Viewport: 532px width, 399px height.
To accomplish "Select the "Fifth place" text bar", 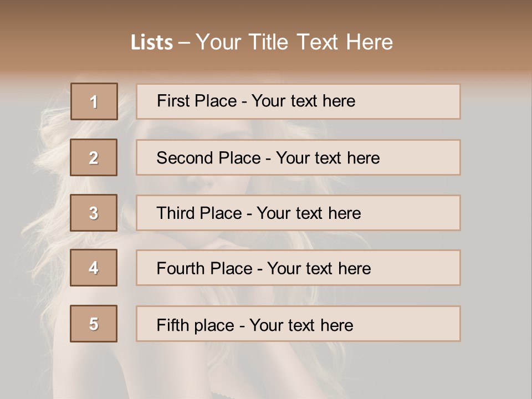I will point(298,324).
